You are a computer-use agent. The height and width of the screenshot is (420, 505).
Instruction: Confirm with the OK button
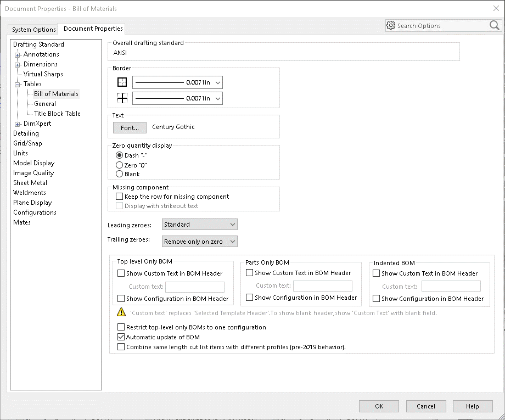point(379,406)
